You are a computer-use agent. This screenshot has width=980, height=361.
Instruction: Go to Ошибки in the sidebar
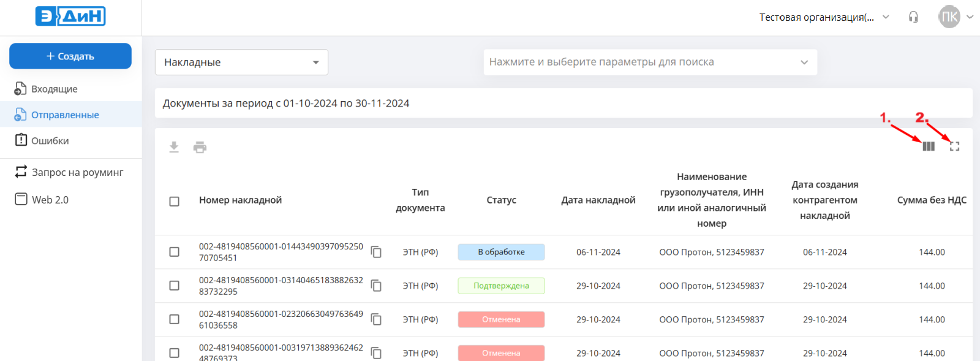pos(50,140)
